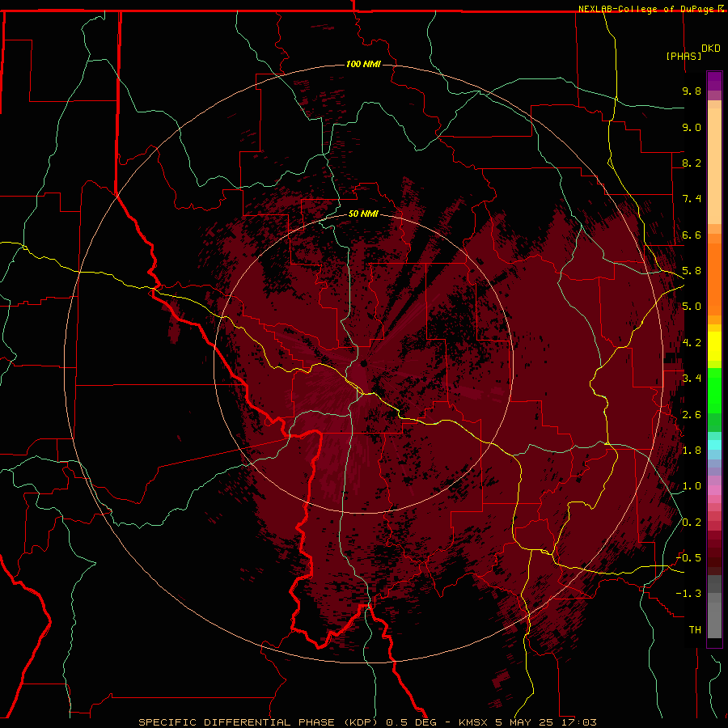Pick the pink band on the color scale
728x728 pixels.
coord(714,490)
